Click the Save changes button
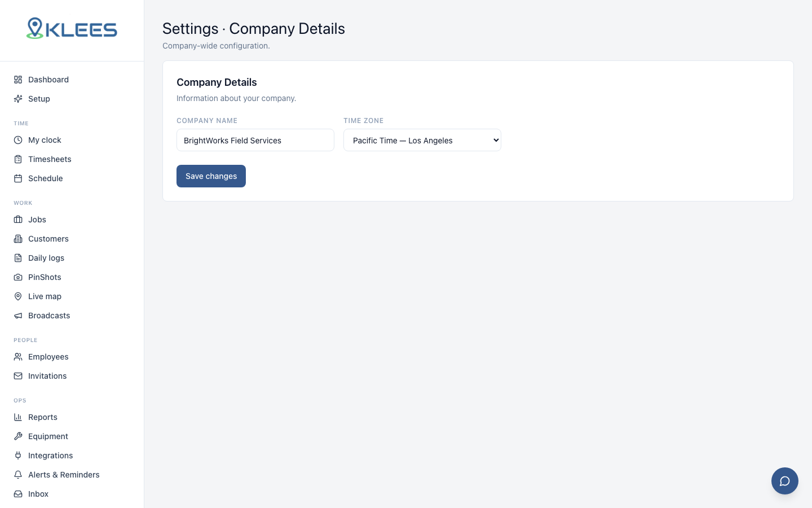The height and width of the screenshot is (508, 812). click(211, 176)
